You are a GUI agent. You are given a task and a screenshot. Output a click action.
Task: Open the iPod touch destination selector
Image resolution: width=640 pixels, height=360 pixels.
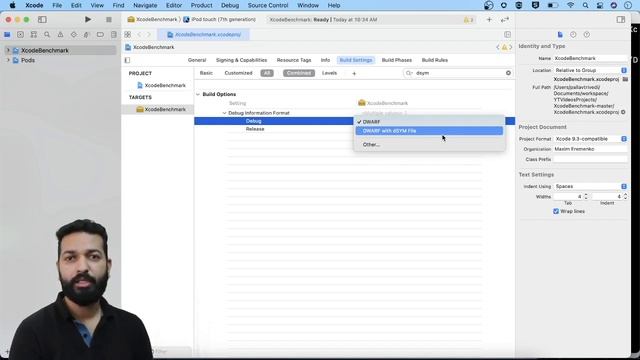click(220, 20)
